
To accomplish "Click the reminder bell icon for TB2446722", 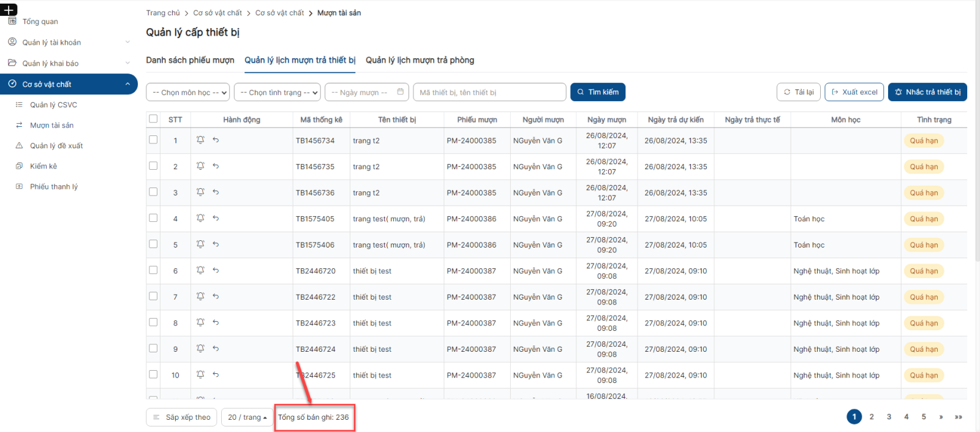I will coord(200,296).
